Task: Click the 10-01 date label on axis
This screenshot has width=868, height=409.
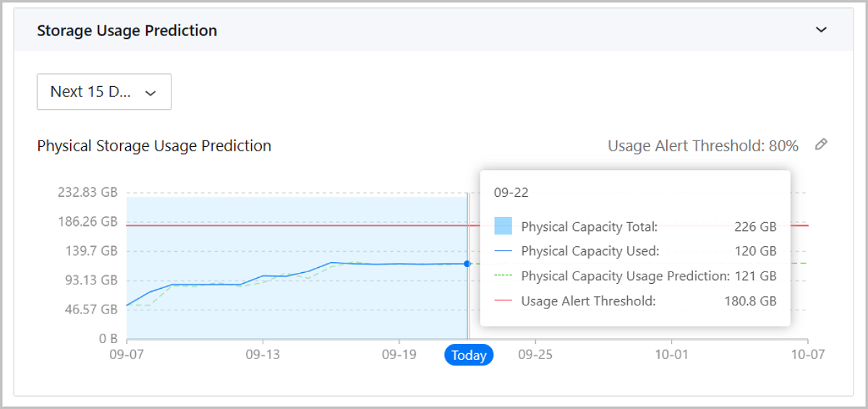Action: click(671, 355)
